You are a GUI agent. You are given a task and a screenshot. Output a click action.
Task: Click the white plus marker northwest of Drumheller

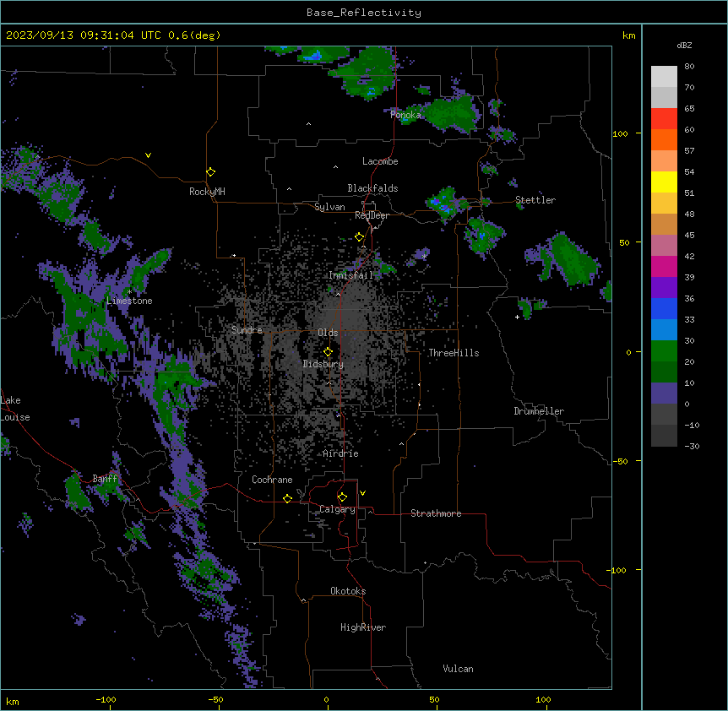[x=517, y=317]
